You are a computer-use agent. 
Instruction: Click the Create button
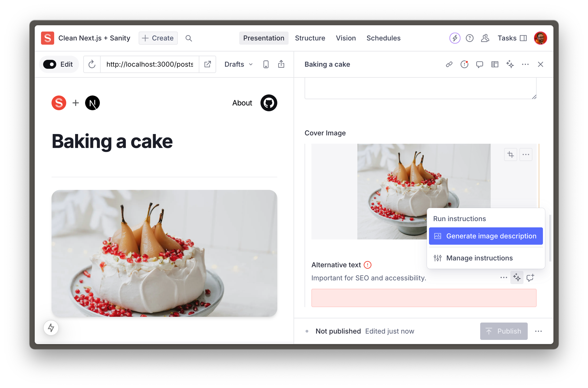coord(158,38)
